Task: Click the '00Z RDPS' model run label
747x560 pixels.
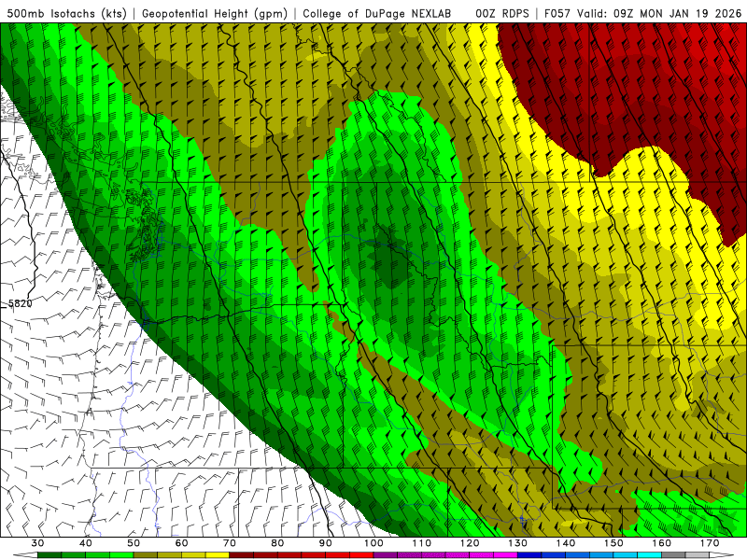Action: (x=502, y=13)
